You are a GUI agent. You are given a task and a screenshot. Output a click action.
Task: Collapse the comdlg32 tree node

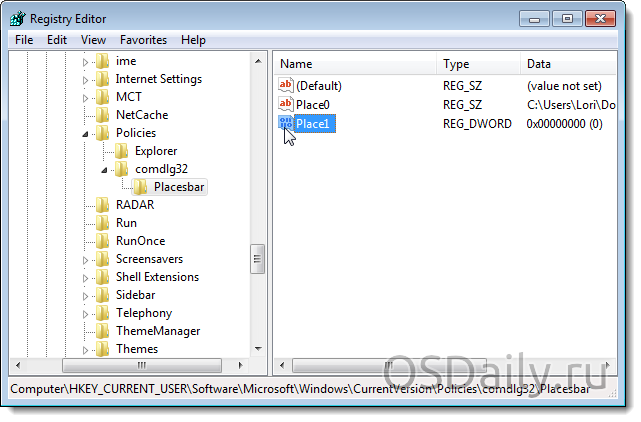click(x=104, y=169)
